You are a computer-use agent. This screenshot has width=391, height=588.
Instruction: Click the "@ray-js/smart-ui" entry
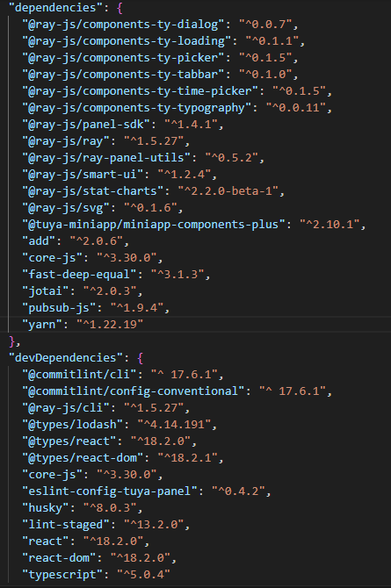tap(119, 175)
